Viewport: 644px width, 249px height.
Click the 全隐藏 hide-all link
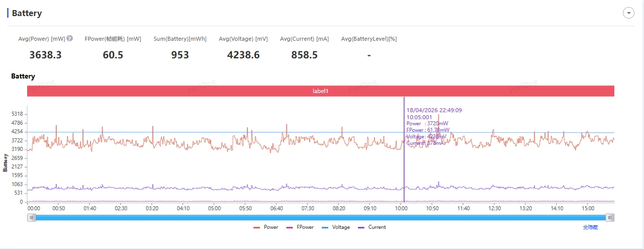[590, 227]
